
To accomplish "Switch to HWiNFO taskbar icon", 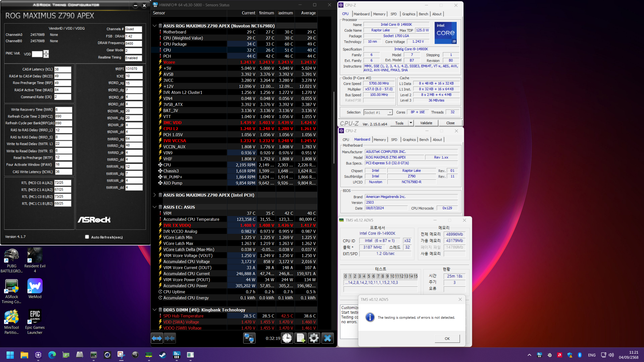I will pos(176,355).
